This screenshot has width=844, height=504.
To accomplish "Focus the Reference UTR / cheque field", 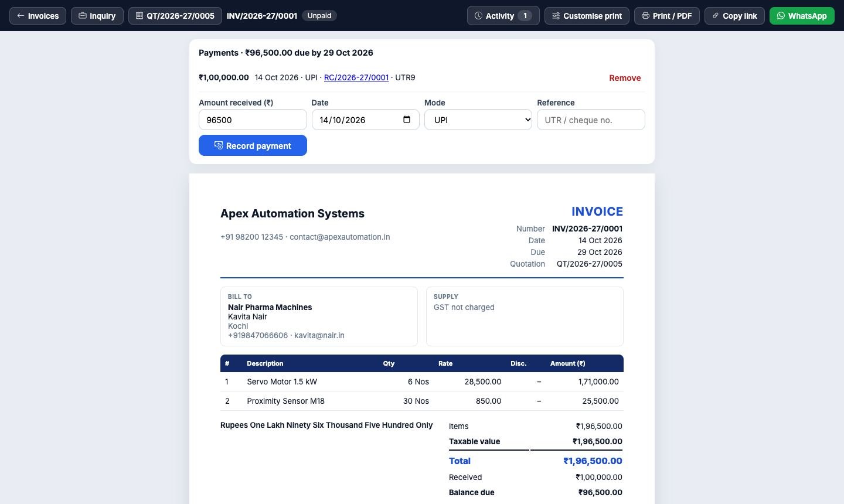I will (591, 120).
